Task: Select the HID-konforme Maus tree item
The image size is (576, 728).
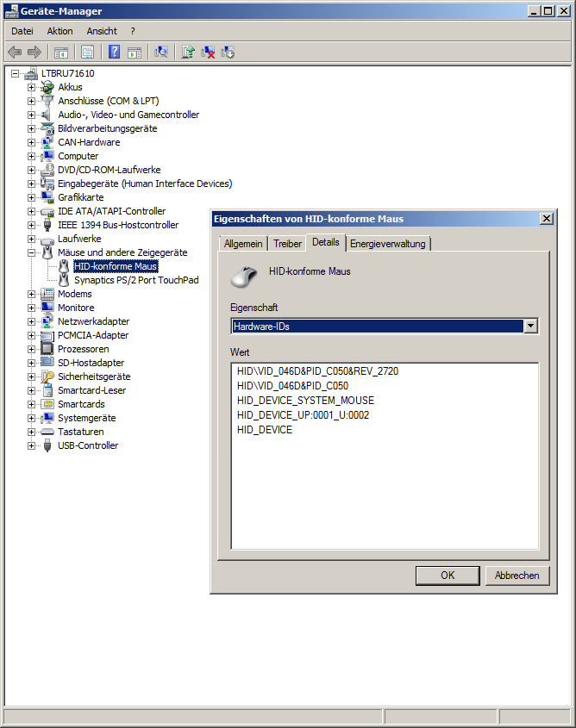Action: click(116, 266)
